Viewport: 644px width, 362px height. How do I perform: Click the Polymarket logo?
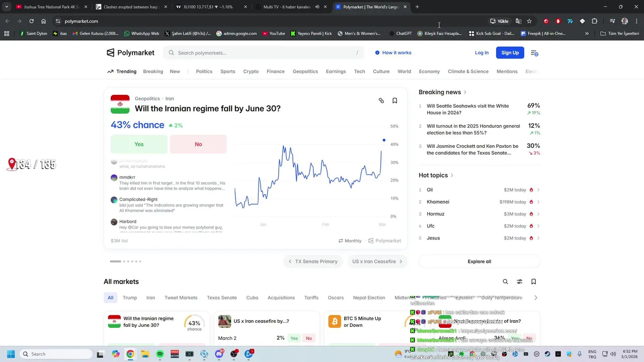(130, 53)
